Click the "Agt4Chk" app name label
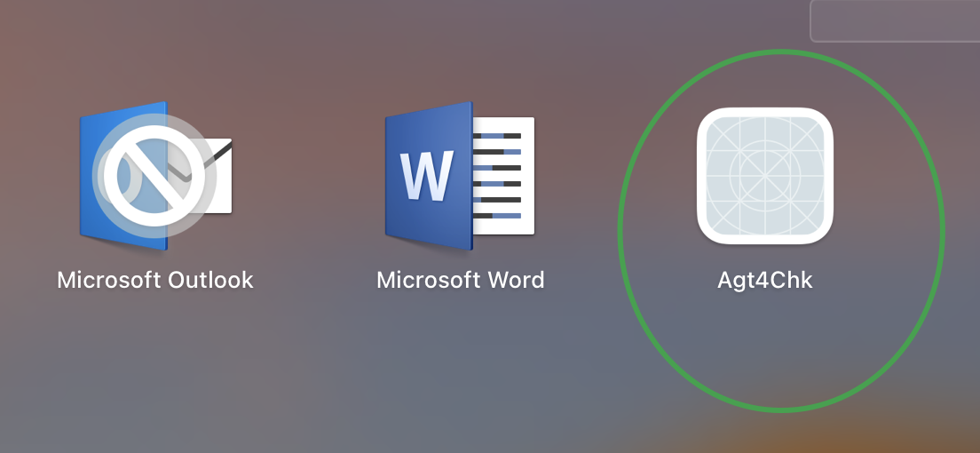This screenshot has width=980, height=453. pyautogui.click(x=764, y=280)
